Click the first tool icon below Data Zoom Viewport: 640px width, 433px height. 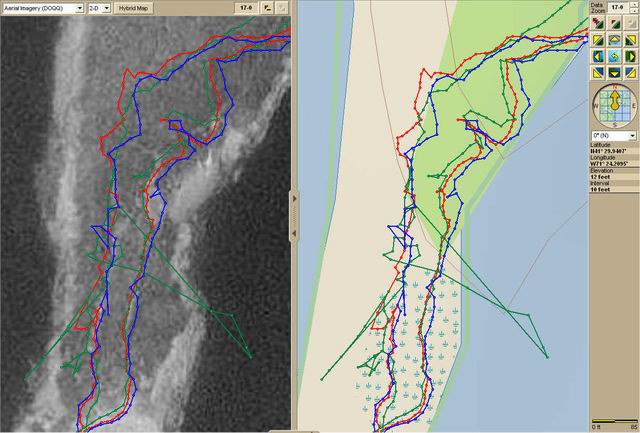click(597, 23)
